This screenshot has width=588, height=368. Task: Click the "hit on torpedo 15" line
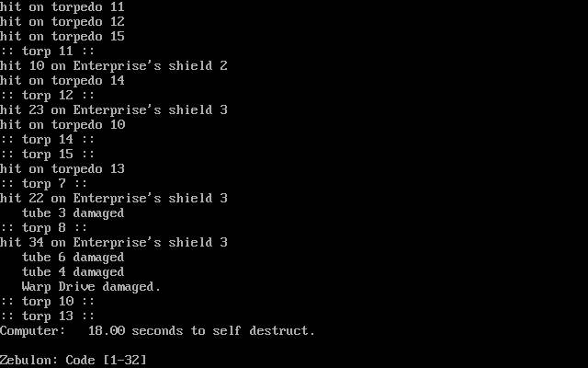[x=62, y=36]
